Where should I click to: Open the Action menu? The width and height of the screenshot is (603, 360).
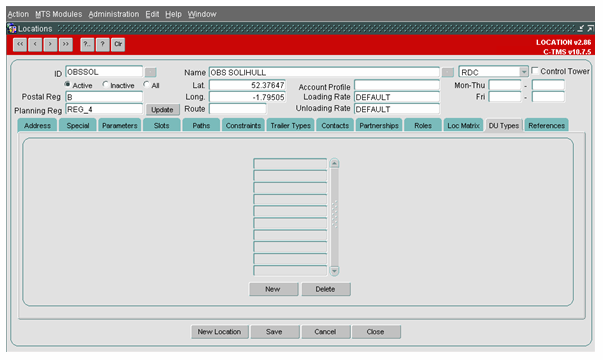18,14
